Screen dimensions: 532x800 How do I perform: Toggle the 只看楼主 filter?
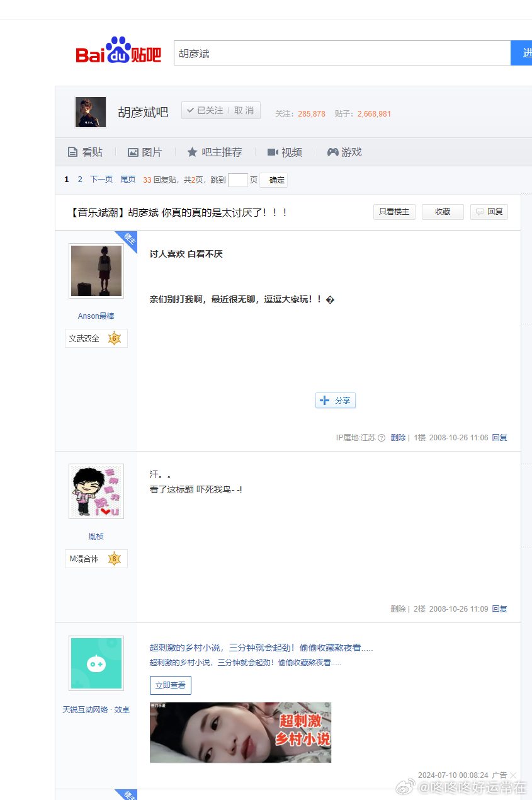pos(394,212)
